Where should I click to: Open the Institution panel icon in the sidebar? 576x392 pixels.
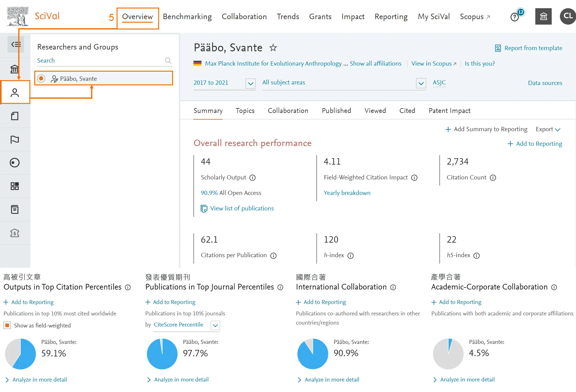click(x=15, y=69)
